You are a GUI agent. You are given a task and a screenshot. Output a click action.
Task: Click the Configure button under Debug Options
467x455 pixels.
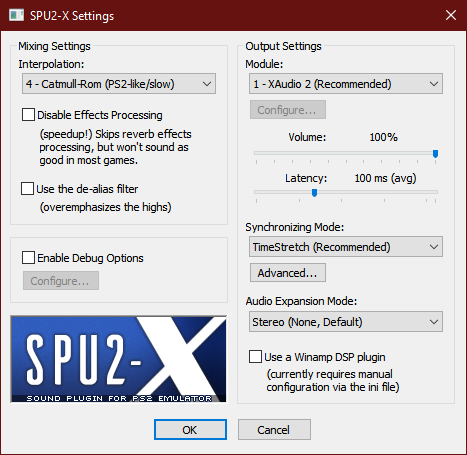pos(61,281)
